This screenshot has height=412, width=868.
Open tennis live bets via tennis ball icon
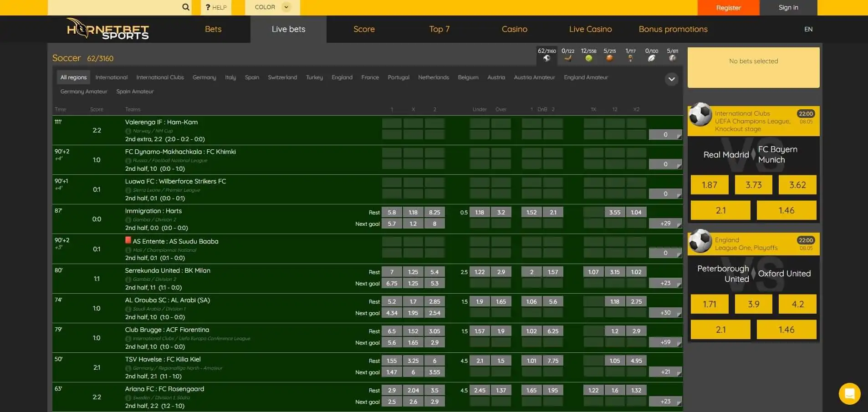[x=589, y=58]
